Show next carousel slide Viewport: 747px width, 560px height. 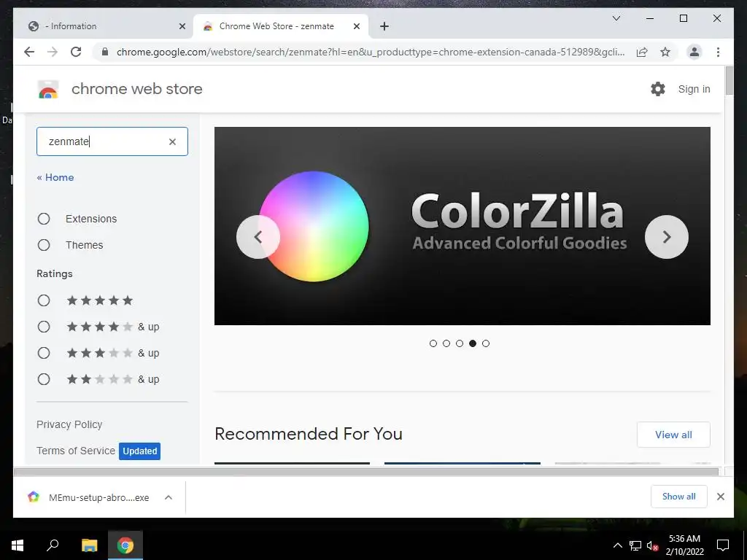coord(667,237)
